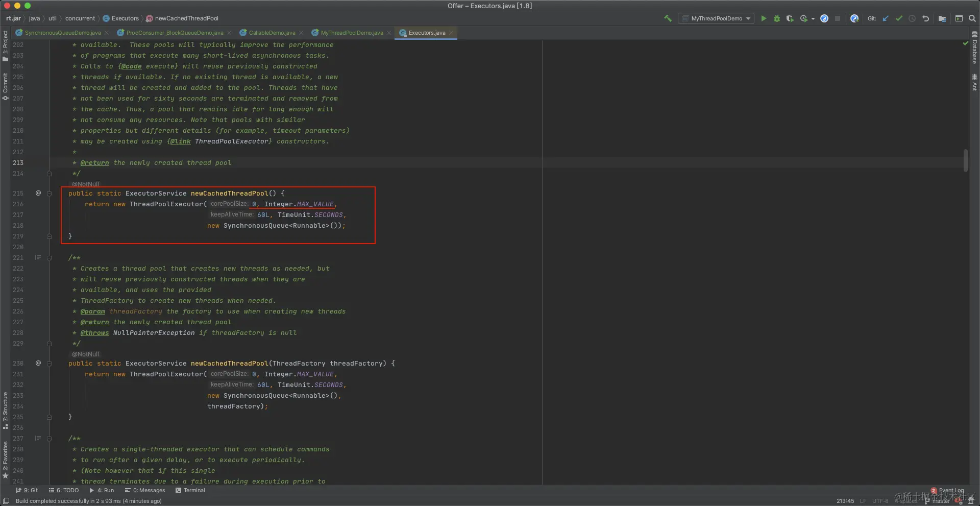This screenshot has height=506, width=980.
Task: Click the blue Git Update Project arrow
Action: click(x=886, y=18)
